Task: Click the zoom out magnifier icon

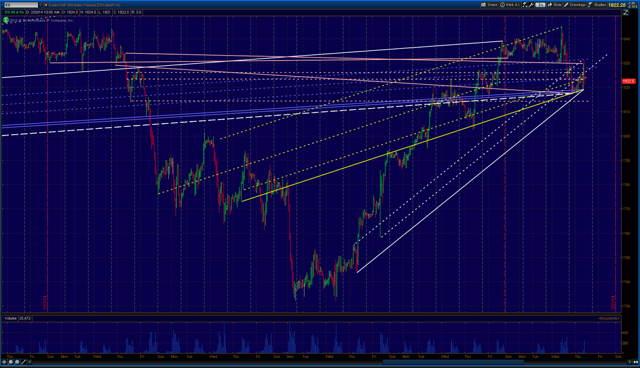Action: coord(17,362)
